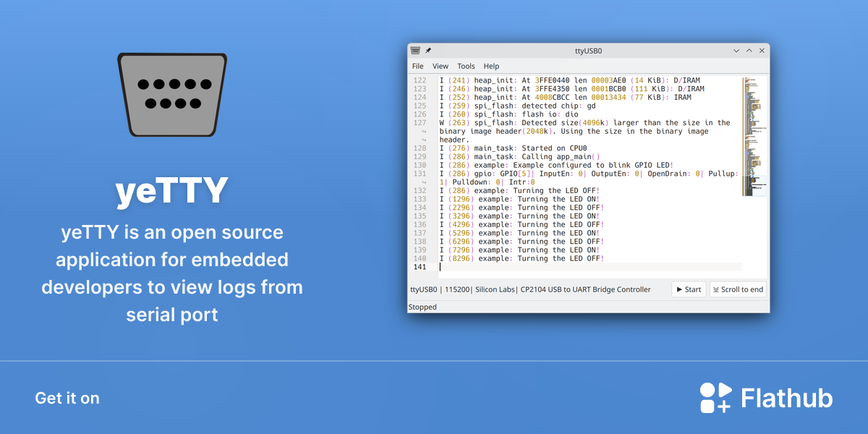Click the yeTTY heading
868x434 pixels.
click(x=172, y=190)
